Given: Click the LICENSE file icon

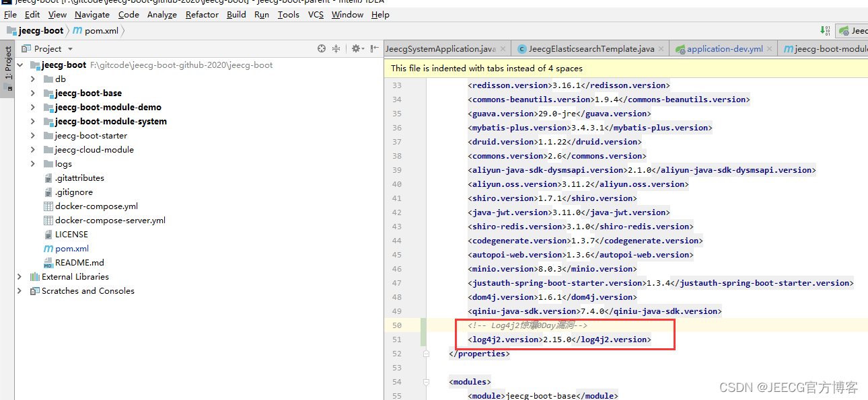Looking at the screenshot, I should 48,235.
